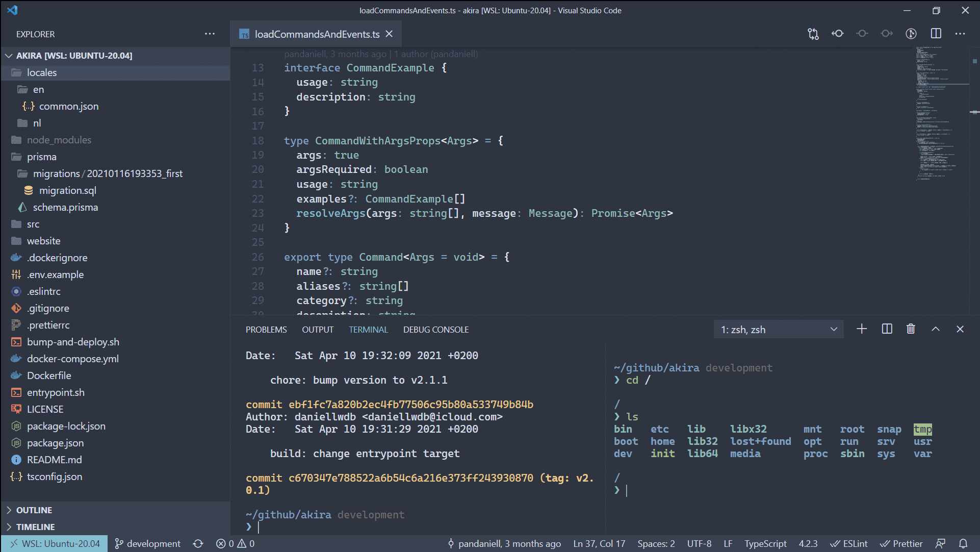Open the LICENSE file

115,409
